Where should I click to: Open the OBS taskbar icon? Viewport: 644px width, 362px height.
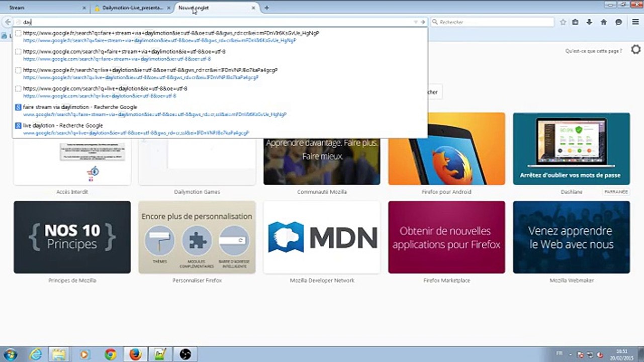click(x=185, y=354)
